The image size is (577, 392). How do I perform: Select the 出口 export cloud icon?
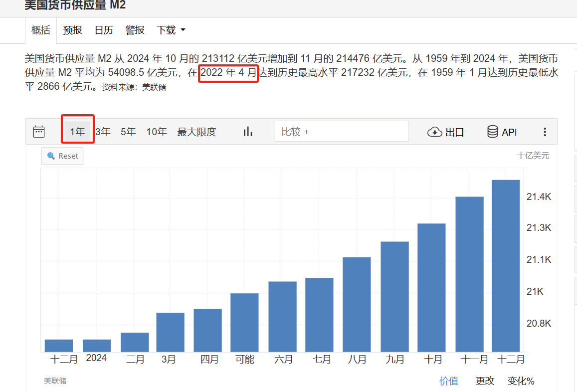(x=435, y=132)
